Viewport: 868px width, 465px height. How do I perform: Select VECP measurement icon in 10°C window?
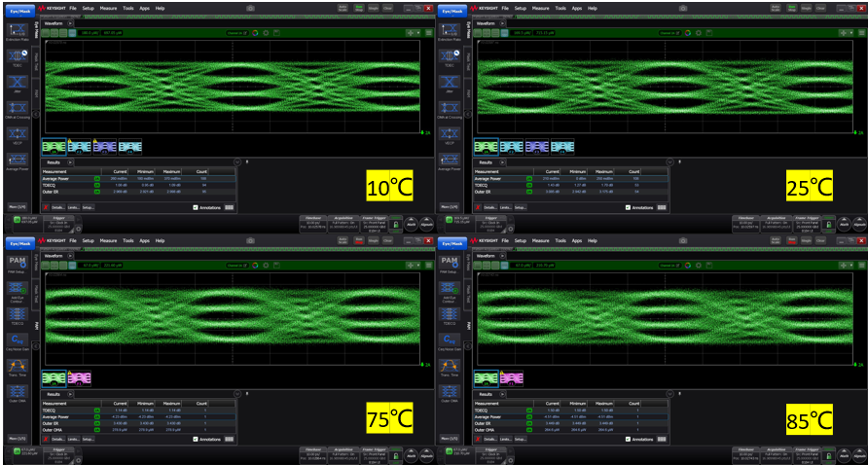16,133
